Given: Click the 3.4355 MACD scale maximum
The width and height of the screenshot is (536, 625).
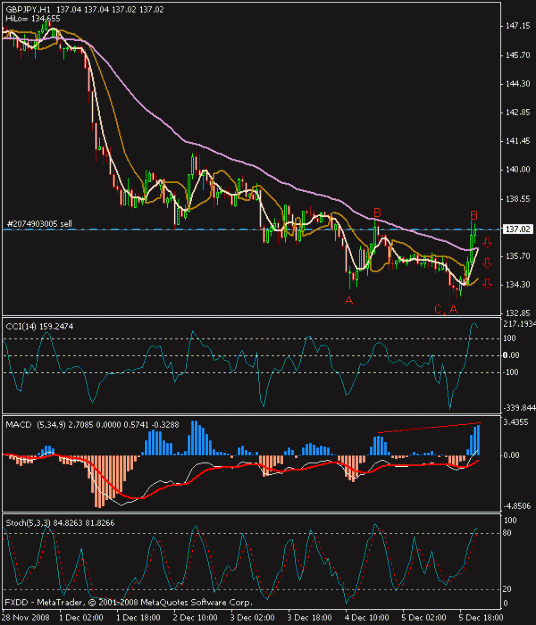Looking at the screenshot, I should pyautogui.click(x=516, y=422).
